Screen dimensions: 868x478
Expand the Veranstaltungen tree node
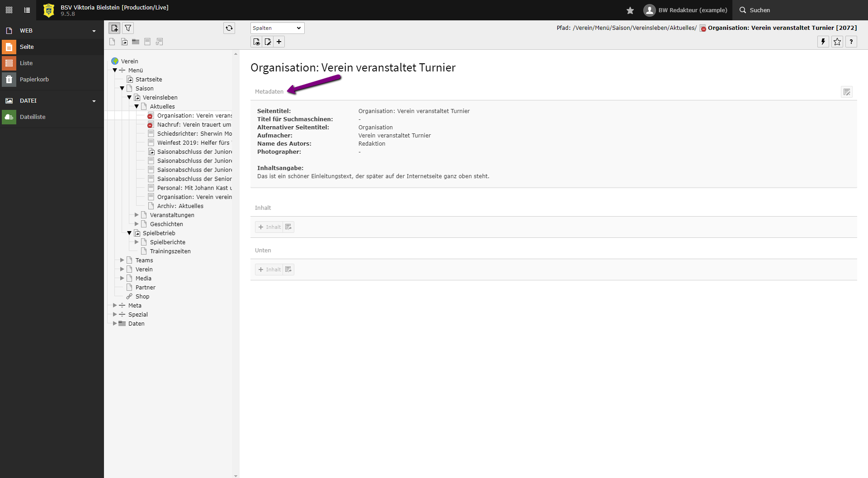pyautogui.click(x=137, y=215)
